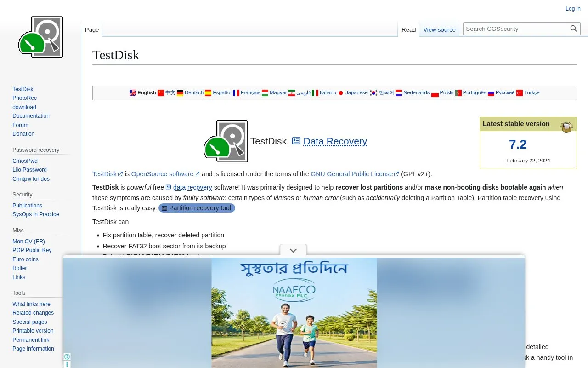Click the search magnifier icon
This screenshot has width=588, height=368.
point(574,29)
